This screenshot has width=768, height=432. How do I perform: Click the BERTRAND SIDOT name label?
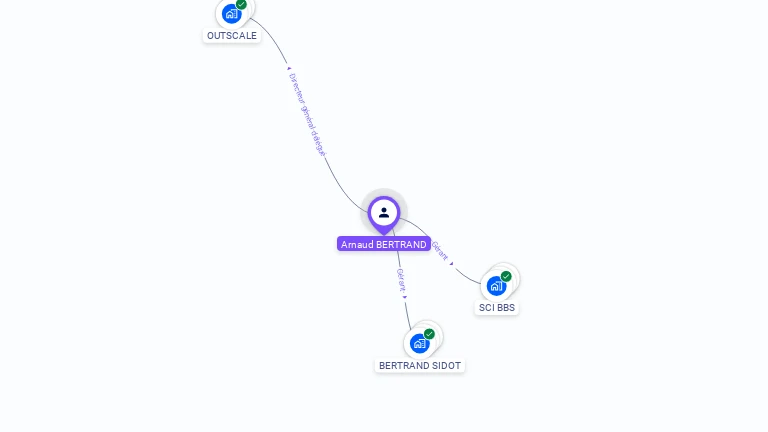click(x=420, y=365)
